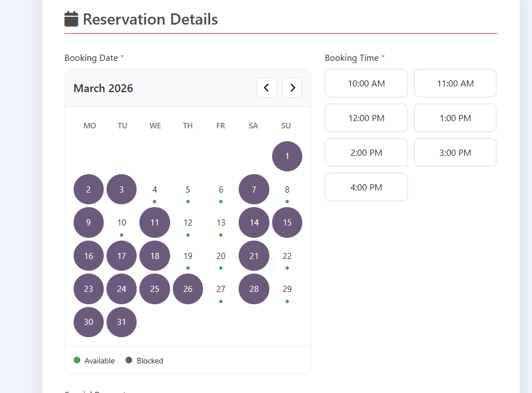The height and width of the screenshot is (393, 532).
Task: Click blocked date March 1
Action: pyautogui.click(x=287, y=156)
